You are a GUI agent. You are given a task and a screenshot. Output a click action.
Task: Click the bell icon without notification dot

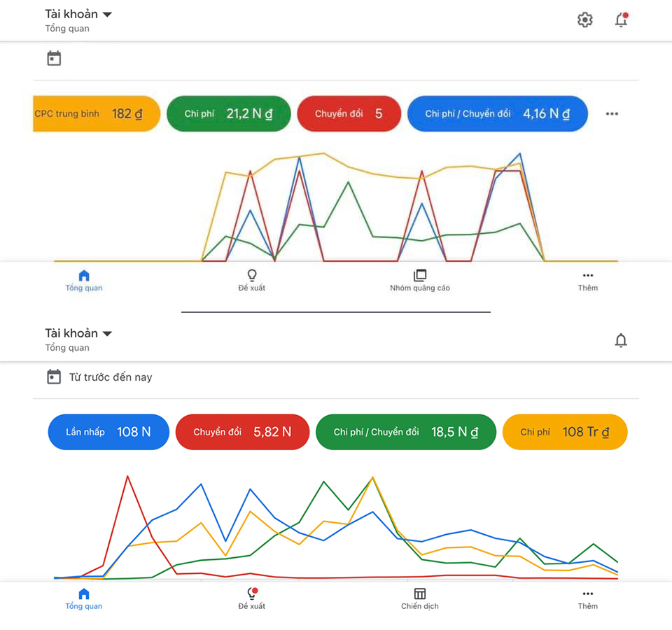(x=620, y=339)
